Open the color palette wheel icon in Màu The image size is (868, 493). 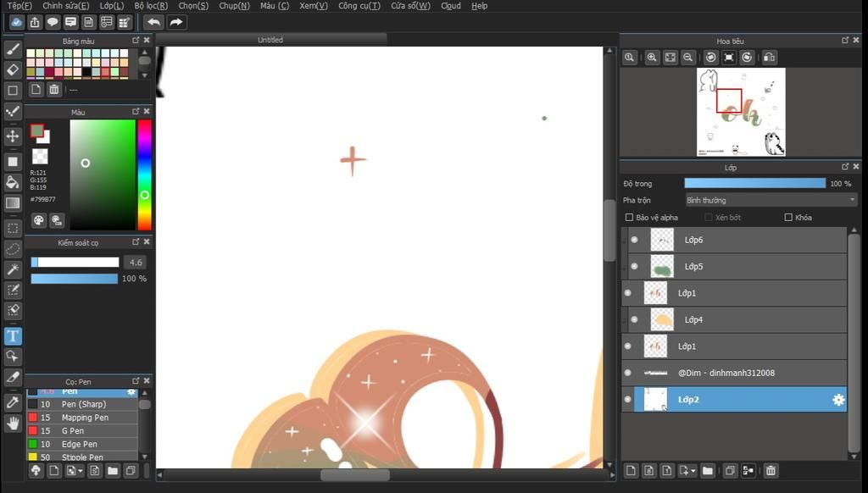coord(38,220)
